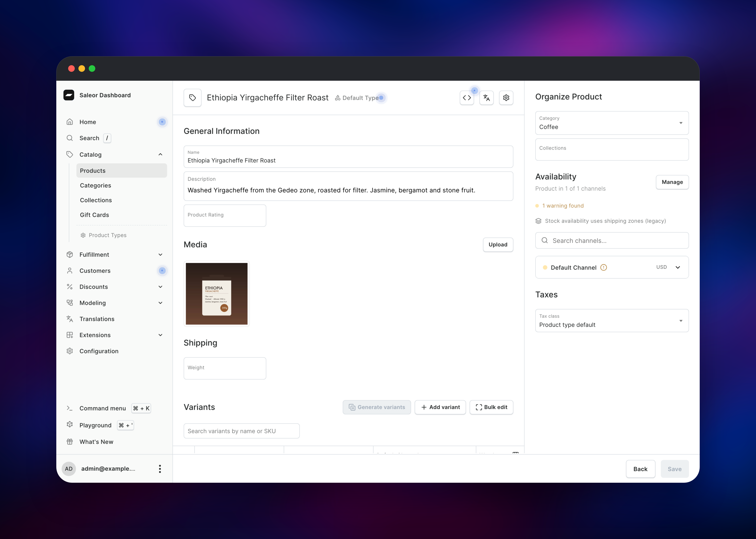Click the Save button
The image size is (756, 539).
[675, 469]
